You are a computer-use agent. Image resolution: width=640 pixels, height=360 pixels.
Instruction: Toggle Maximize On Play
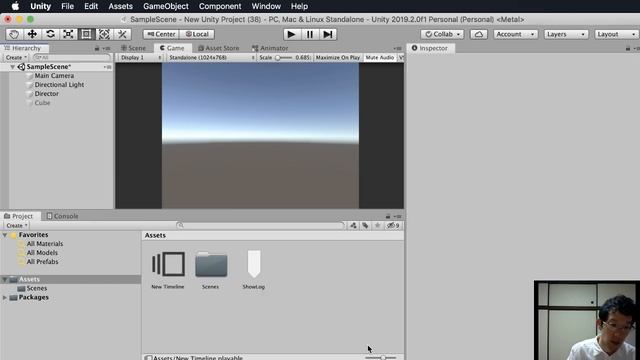click(x=338, y=58)
